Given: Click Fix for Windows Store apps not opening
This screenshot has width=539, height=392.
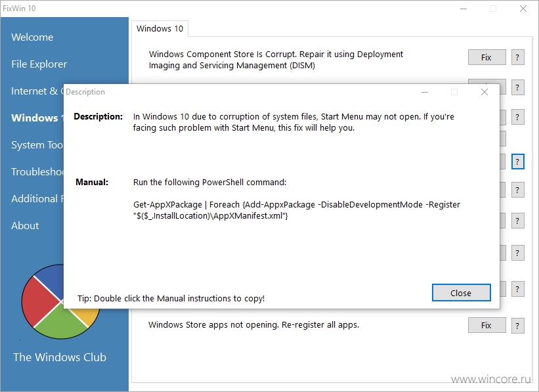Looking at the screenshot, I should point(486,325).
